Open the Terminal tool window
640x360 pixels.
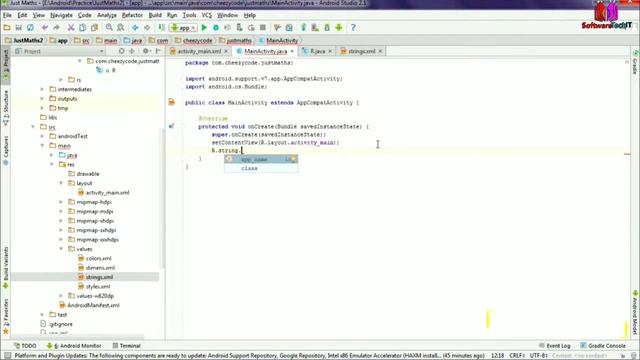pyautogui.click(x=127, y=346)
